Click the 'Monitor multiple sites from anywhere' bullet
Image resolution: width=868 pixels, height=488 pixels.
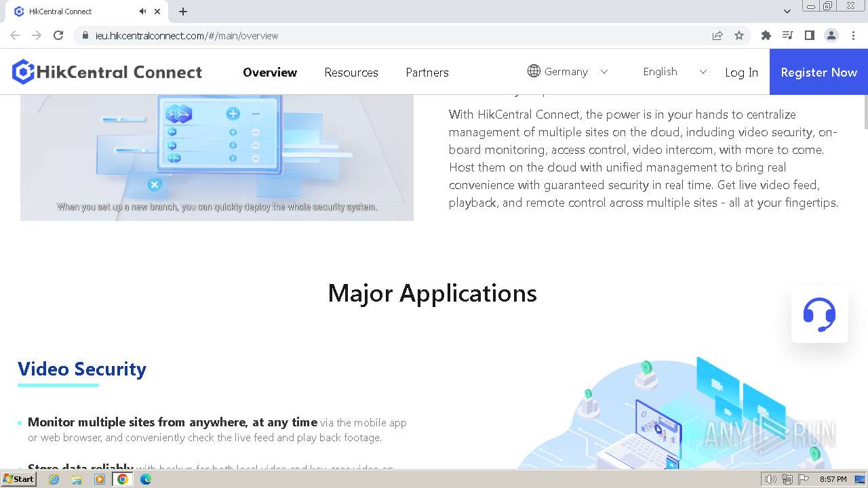[x=217, y=430]
